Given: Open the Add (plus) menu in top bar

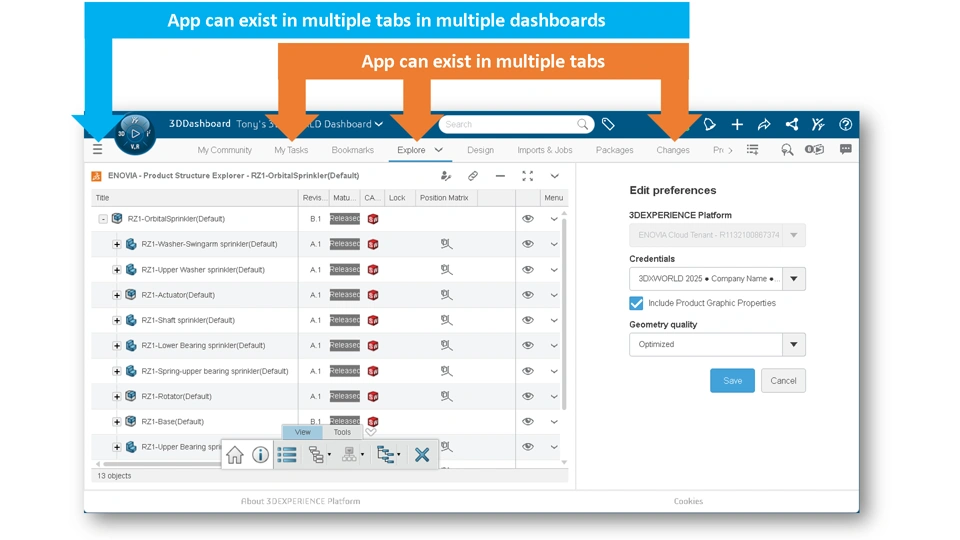Looking at the screenshot, I should pyautogui.click(x=737, y=124).
